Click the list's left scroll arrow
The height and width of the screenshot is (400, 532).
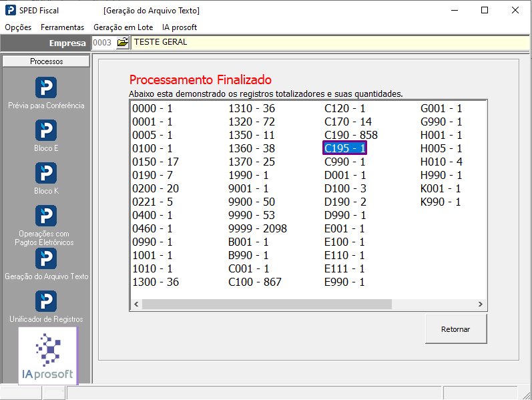click(x=136, y=305)
